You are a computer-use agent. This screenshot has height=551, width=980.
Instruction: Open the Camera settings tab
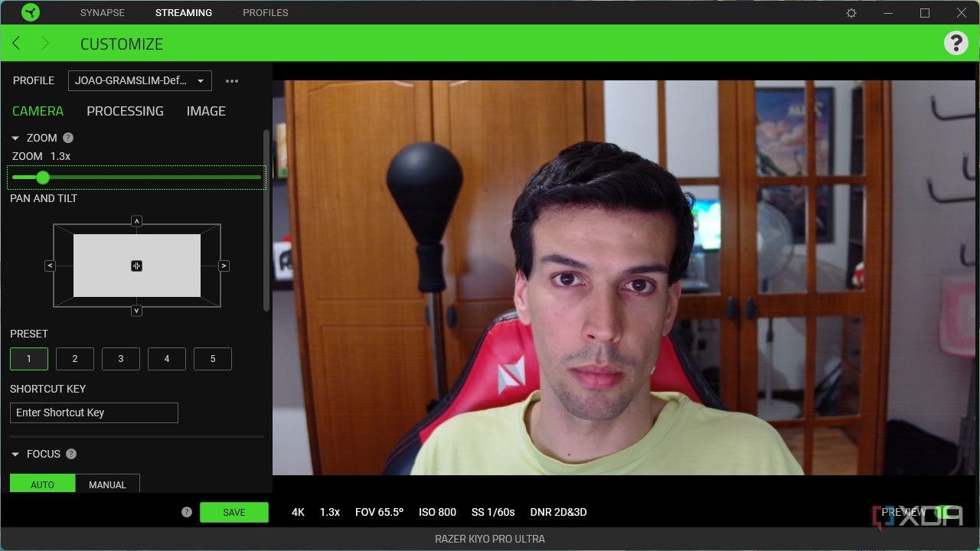(x=38, y=111)
